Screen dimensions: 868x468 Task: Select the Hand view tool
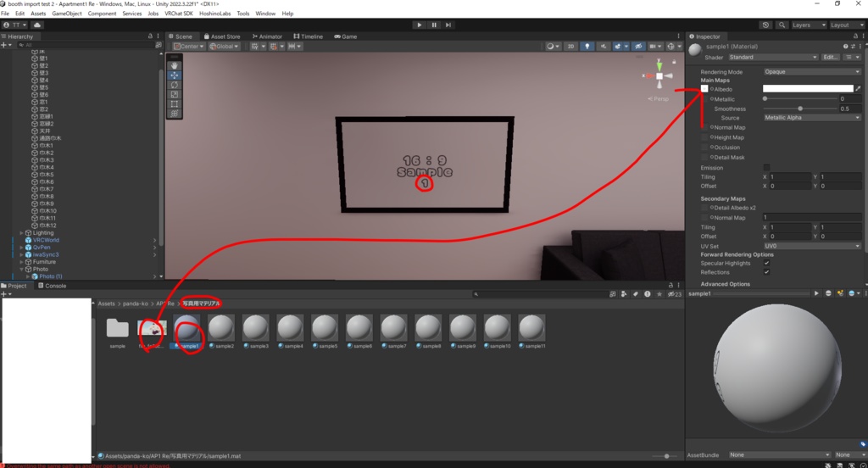tap(175, 65)
